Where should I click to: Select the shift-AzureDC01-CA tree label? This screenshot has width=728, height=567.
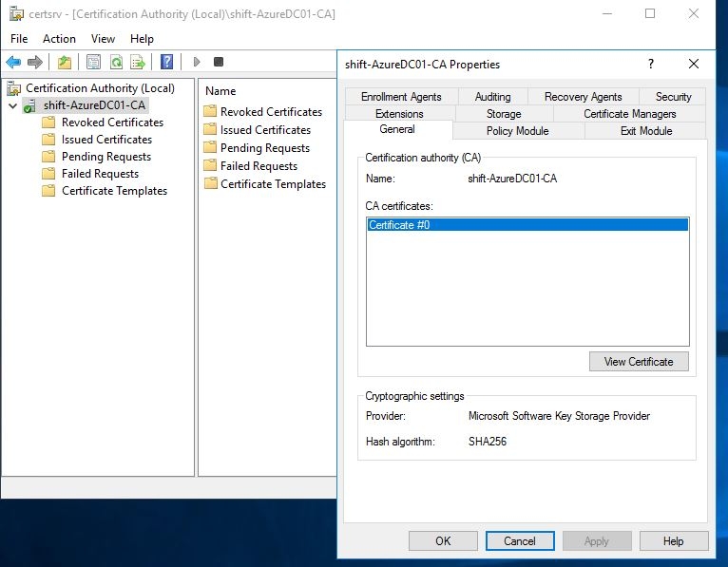[x=95, y=105]
